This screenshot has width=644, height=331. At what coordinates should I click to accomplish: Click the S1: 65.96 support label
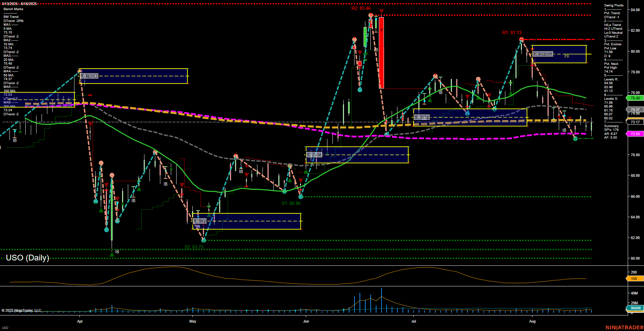(291, 203)
